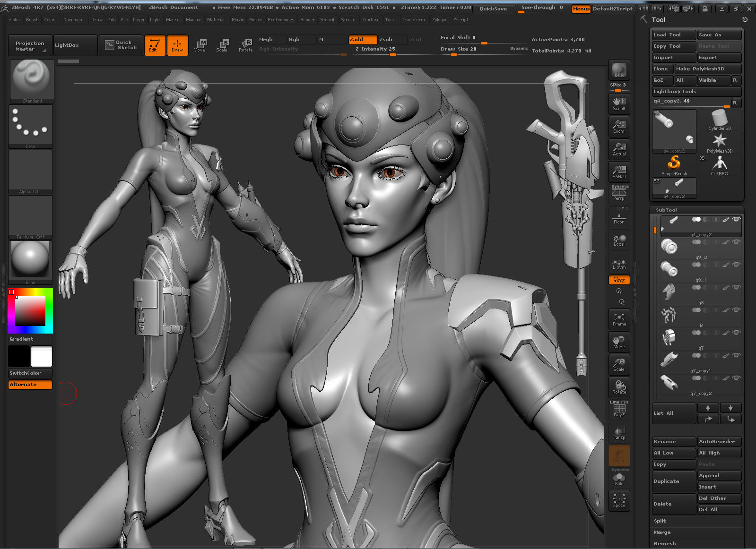The height and width of the screenshot is (549, 756).
Task: Click the white secondary color swatch
Action: 42,356
